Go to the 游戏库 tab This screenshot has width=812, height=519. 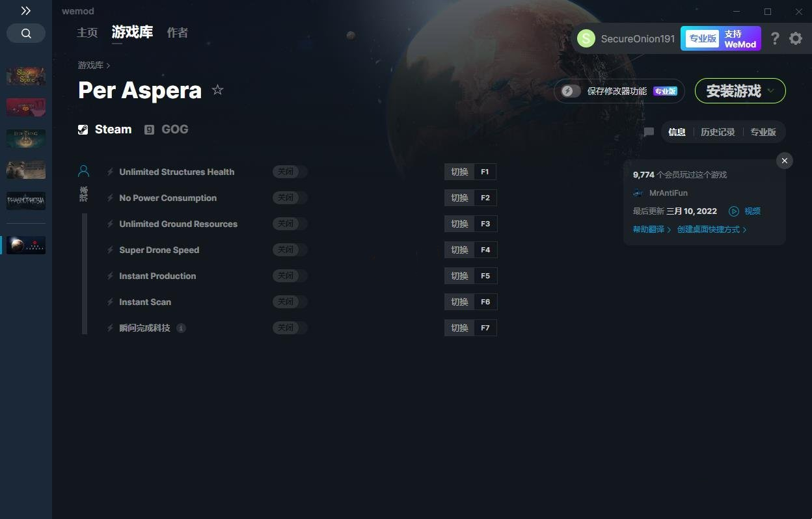point(132,32)
